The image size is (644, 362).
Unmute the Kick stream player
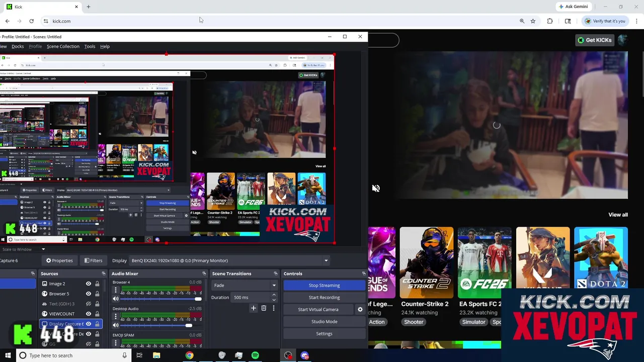pos(376,188)
